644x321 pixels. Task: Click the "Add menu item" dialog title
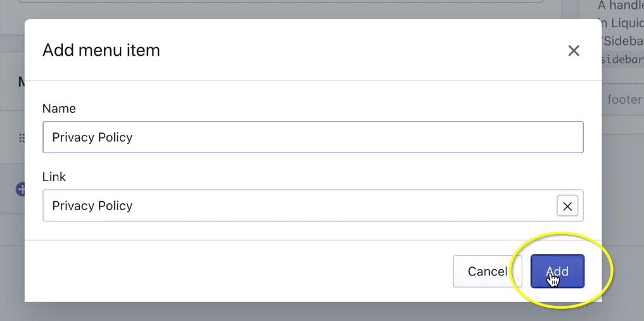[x=101, y=50]
